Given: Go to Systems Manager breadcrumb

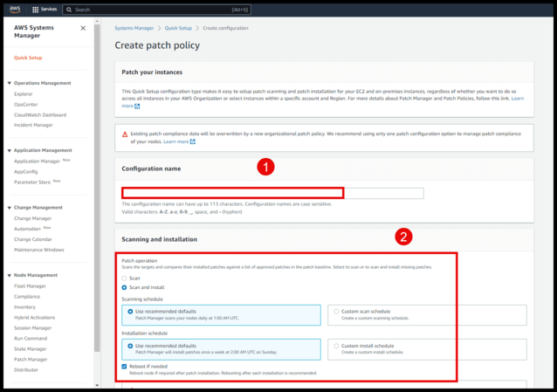Looking at the screenshot, I should click(134, 28).
